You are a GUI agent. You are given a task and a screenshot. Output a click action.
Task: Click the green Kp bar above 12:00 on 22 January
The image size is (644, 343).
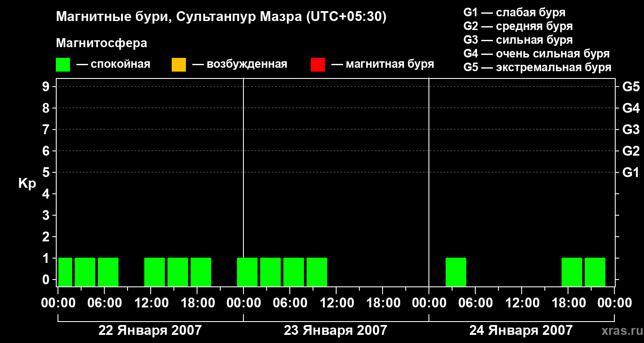tap(155, 272)
